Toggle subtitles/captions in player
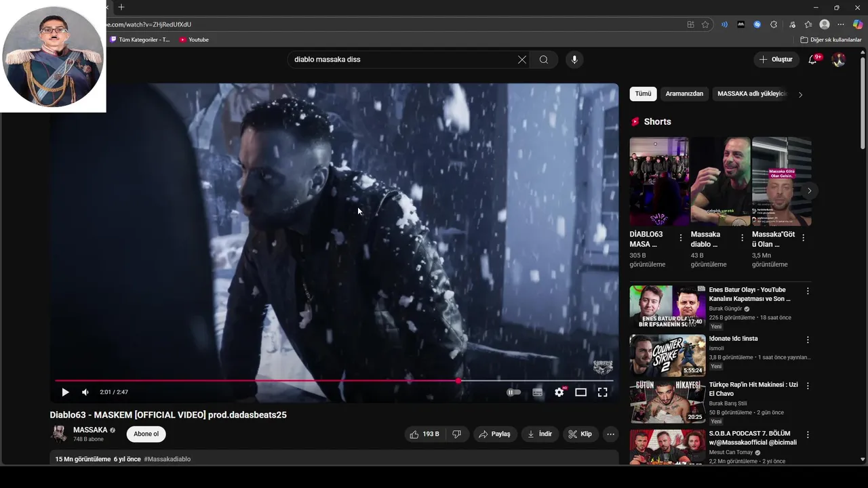Viewport: 868px width, 488px height. (537, 392)
